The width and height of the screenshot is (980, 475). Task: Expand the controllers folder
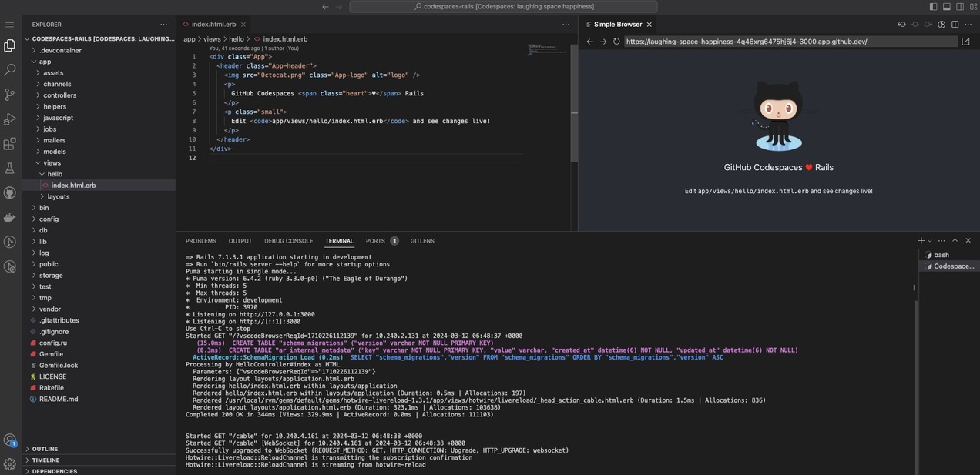click(100, 95)
